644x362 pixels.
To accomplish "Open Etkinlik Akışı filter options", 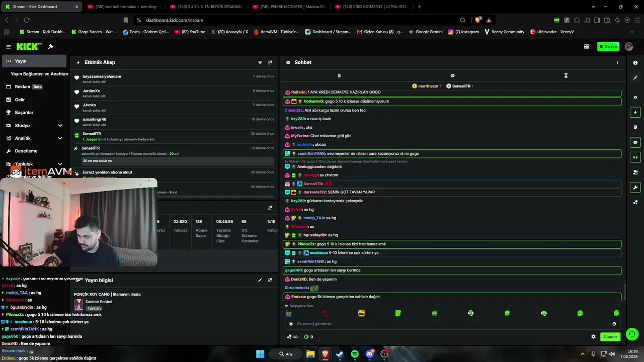I will tap(260, 62).
